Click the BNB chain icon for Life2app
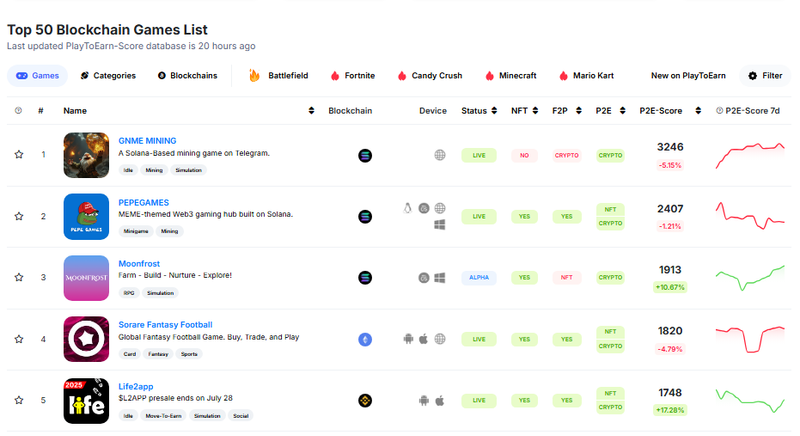The height and width of the screenshot is (436, 800). [365, 400]
